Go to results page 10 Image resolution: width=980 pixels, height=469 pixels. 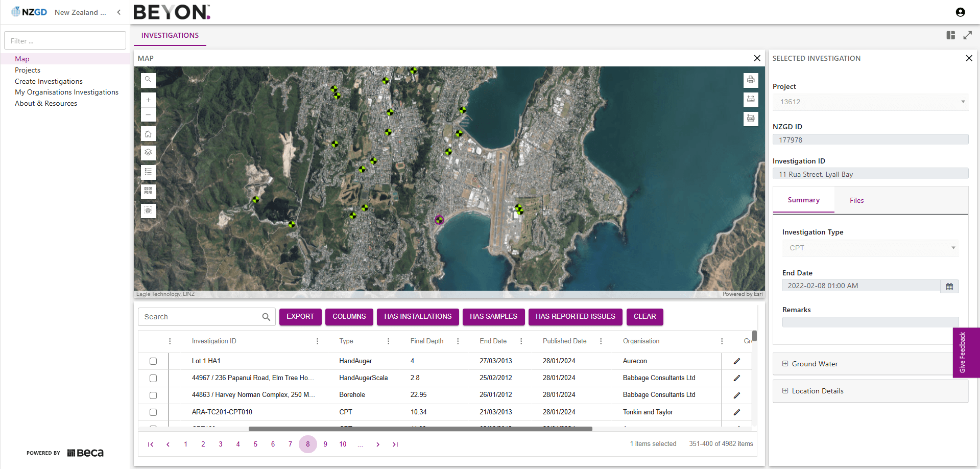(343, 444)
